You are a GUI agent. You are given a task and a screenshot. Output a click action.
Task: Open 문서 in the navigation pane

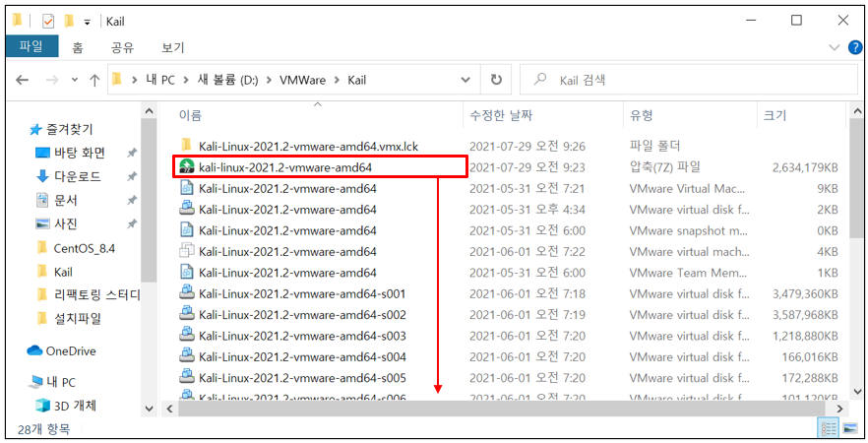pyautogui.click(x=65, y=201)
